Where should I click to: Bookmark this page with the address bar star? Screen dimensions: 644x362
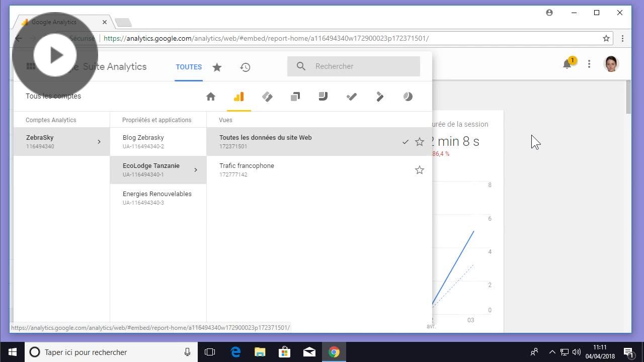point(606,38)
